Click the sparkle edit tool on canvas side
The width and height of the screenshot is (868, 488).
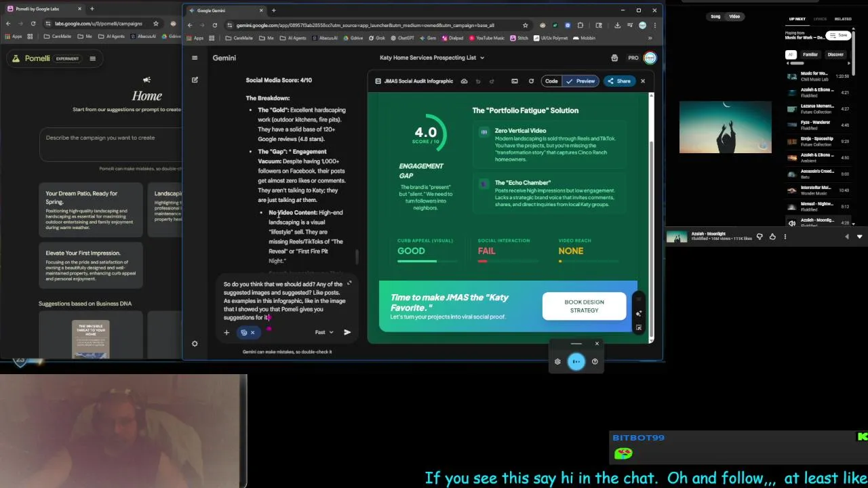coord(638,314)
